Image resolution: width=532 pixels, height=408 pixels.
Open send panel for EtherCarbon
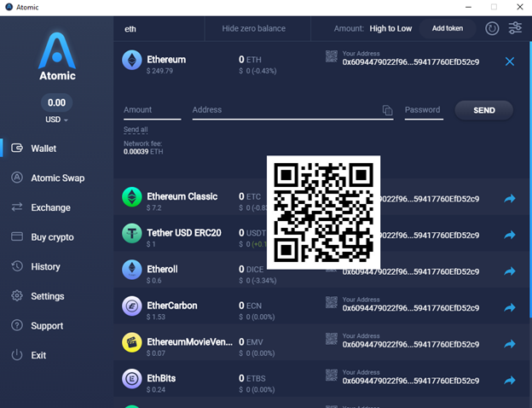pyautogui.click(x=510, y=307)
